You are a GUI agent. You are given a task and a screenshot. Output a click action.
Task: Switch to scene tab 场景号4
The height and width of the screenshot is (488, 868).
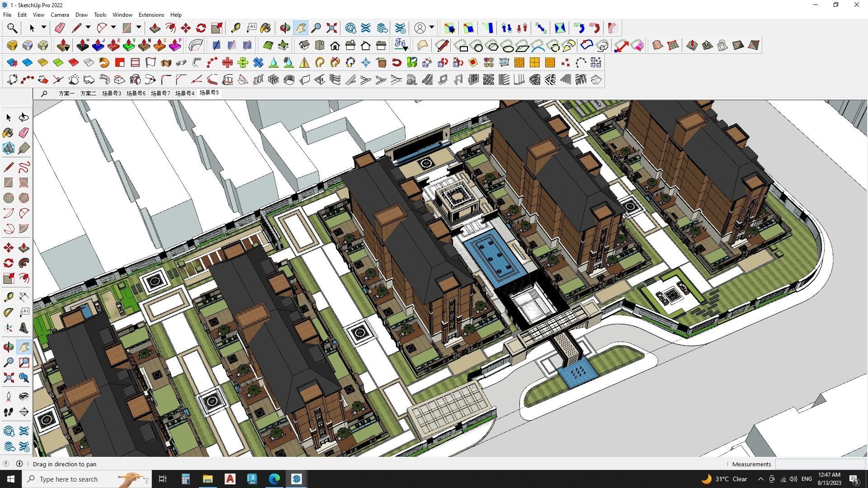[184, 94]
